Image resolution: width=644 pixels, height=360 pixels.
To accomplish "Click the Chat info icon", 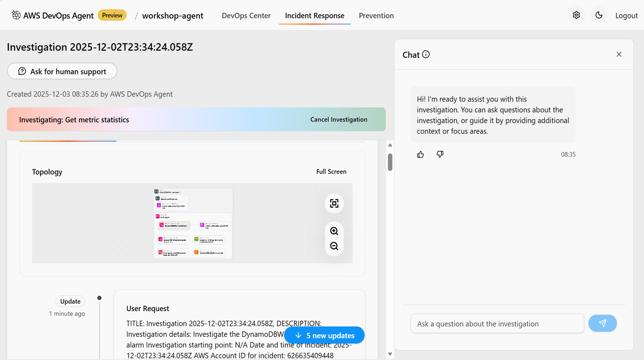I will [426, 54].
